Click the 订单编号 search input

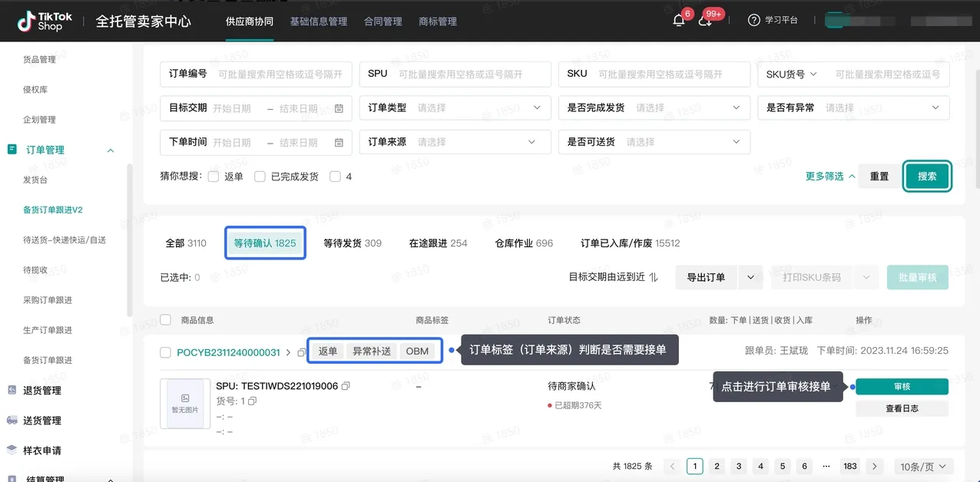pyautogui.click(x=256, y=74)
